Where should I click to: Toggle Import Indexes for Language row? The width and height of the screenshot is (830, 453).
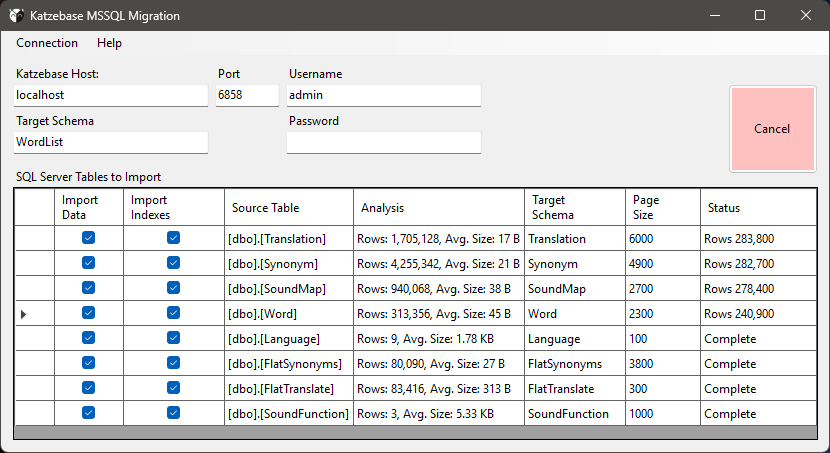(174, 338)
